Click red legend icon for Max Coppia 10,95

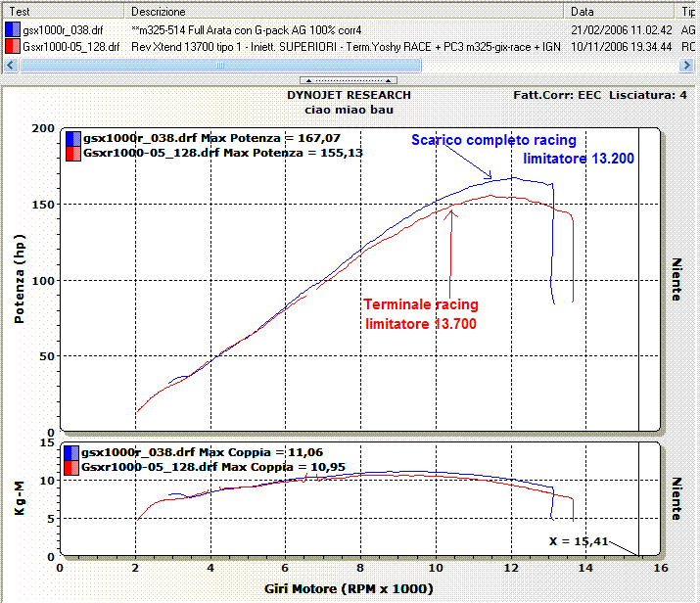click(x=73, y=467)
